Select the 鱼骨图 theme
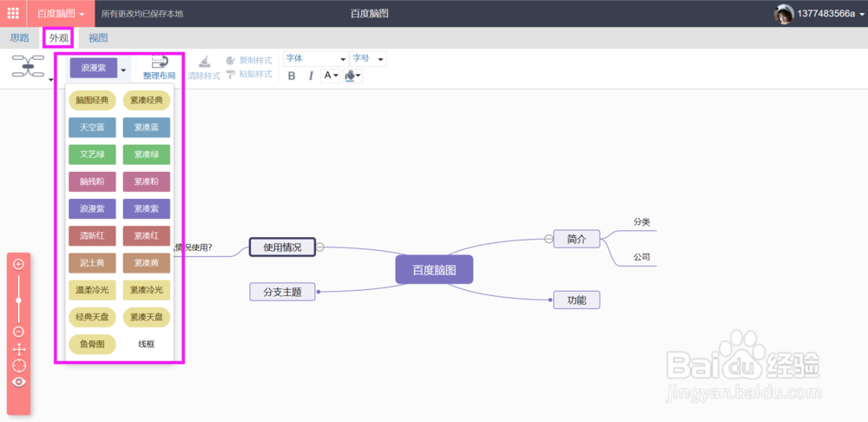This screenshot has height=422, width=868. click(x=93, y=344)
